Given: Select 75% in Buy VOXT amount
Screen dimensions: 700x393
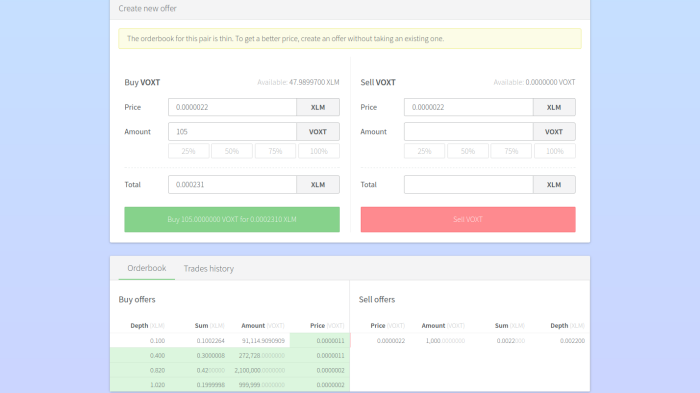Looking at the screenshot, I should (275, 151).
